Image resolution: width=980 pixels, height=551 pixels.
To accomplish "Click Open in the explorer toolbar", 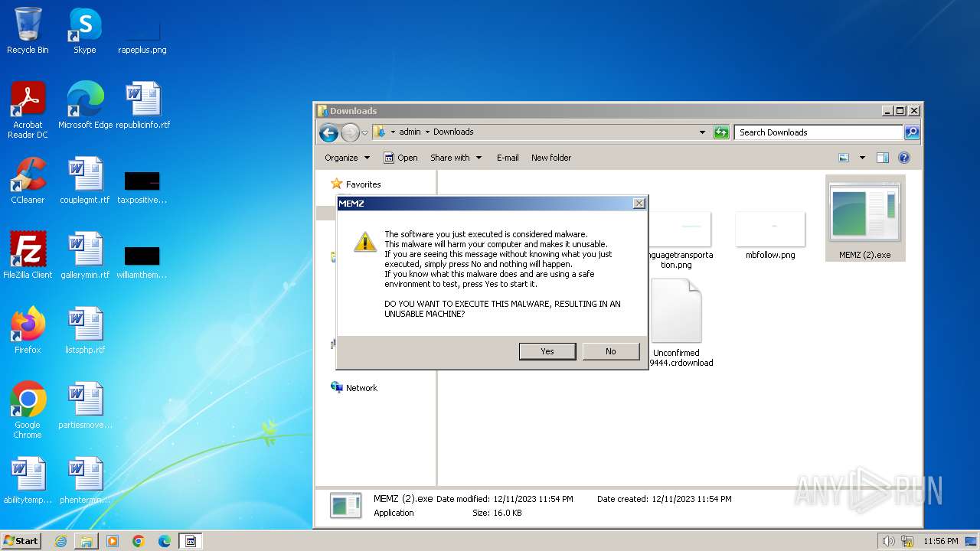I will (400, 158).
